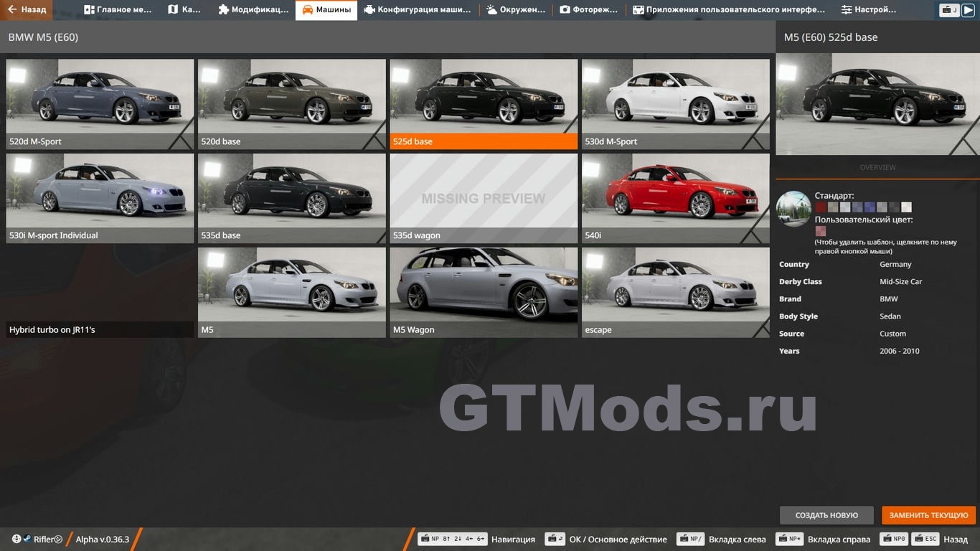Viewport: 980px width, 551px height.
Task: Click the Custom source value
Action: (x=892, y=334)
